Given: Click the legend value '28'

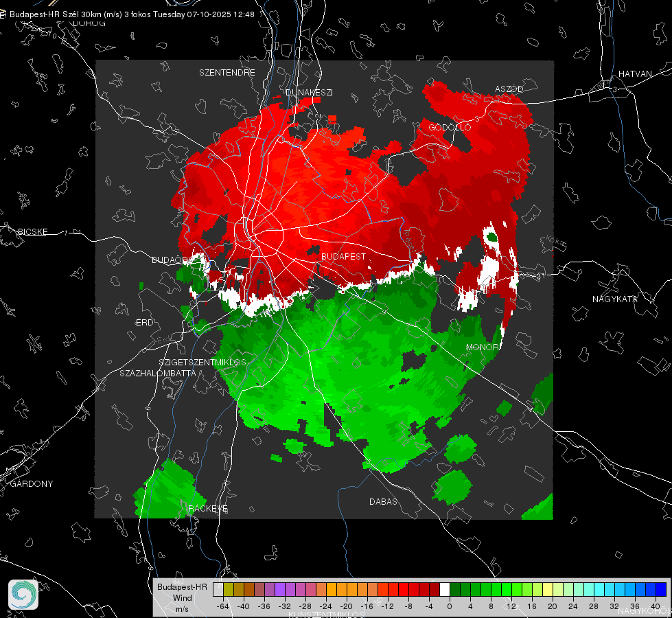Looking at the screenshot, I should pyautogui.click(x=593, y=606).
